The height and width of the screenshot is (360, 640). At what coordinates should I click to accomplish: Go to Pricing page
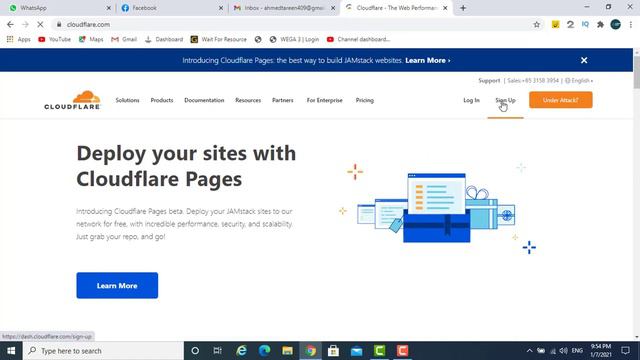tap(364, 100)
